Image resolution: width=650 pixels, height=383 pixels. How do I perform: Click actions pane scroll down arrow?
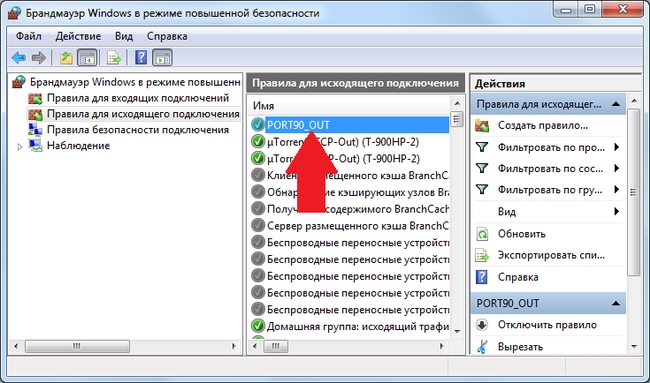tap(634, 347)
